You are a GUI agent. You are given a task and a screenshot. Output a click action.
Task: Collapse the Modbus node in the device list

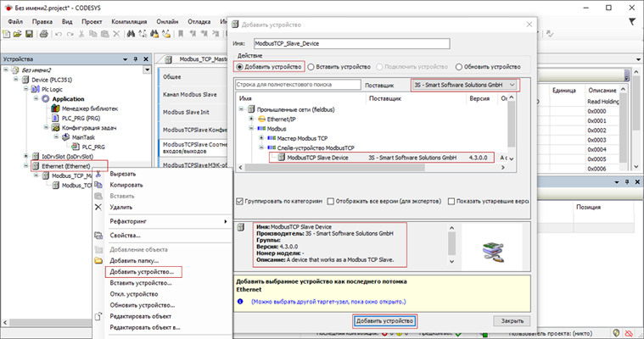point(251,129)
